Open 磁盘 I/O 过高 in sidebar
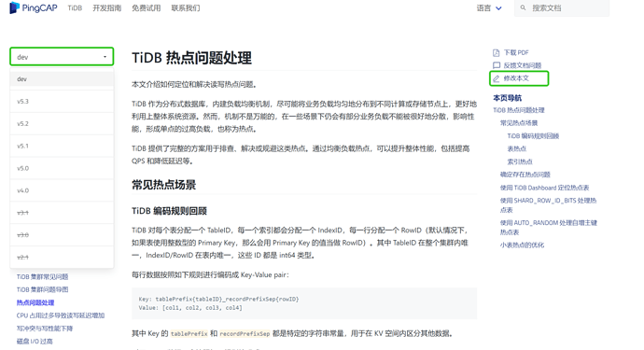 click(x=35, y=342)
